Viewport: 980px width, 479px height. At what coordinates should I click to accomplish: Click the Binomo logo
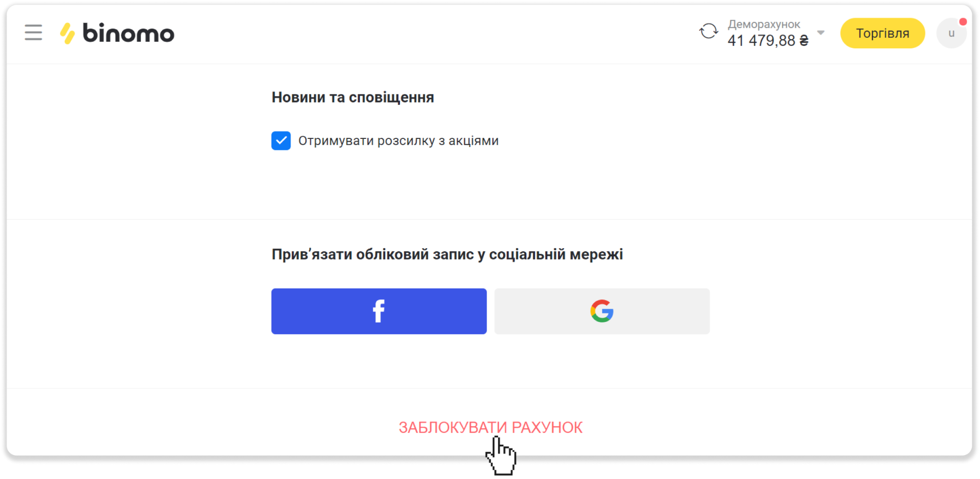pos(117,33)
